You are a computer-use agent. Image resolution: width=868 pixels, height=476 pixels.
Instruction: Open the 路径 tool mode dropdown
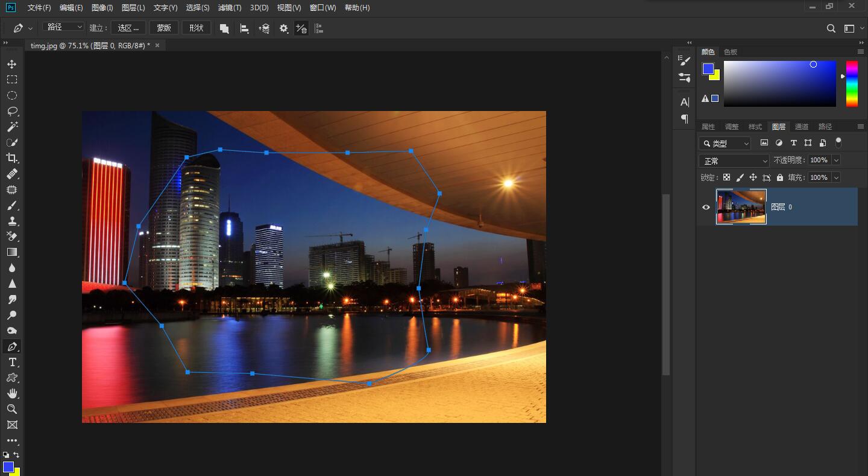point(64,27)
